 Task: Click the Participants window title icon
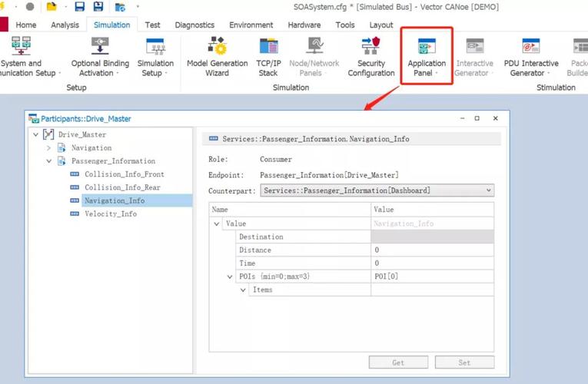coord(34,118)
